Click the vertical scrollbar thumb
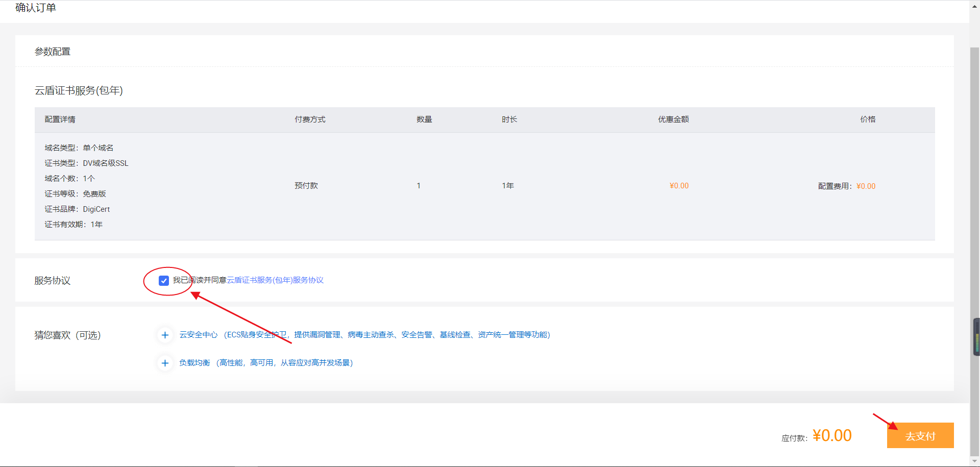This screenshot has width=980, height=467. pos(974,204)
